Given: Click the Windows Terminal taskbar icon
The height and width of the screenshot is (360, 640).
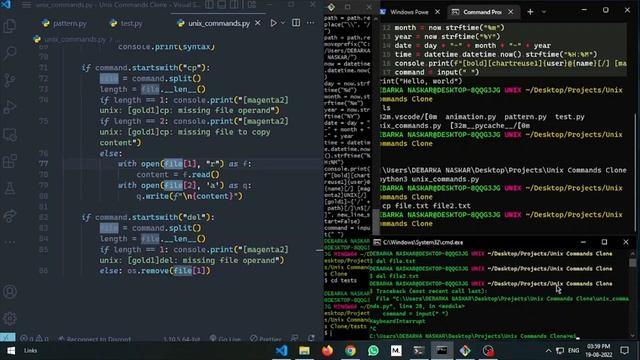Looking at the screenshot, I should [418, 351].
